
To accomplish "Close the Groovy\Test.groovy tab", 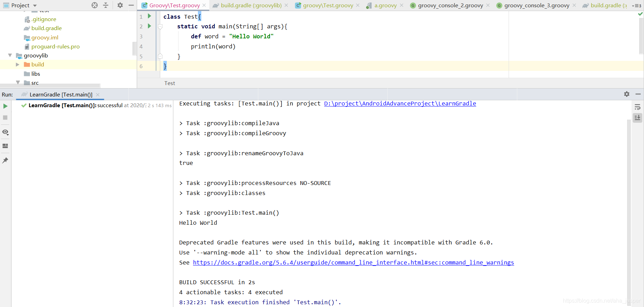I will 204,5.
